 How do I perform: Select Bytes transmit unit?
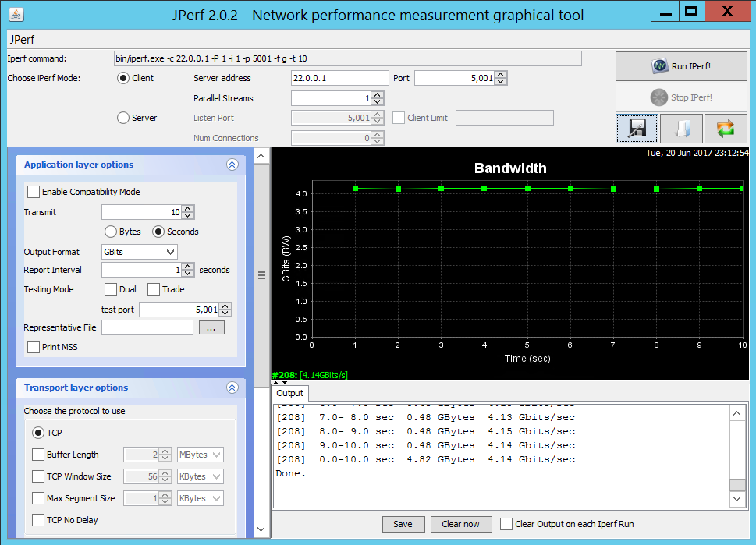(111, 232)
